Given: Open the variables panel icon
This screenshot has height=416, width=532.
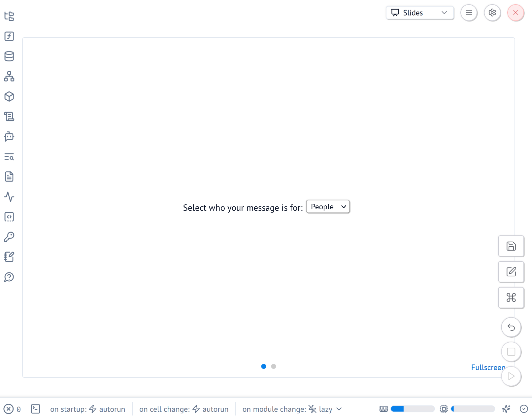Looking at the screenshot, I should click(9, 36).
